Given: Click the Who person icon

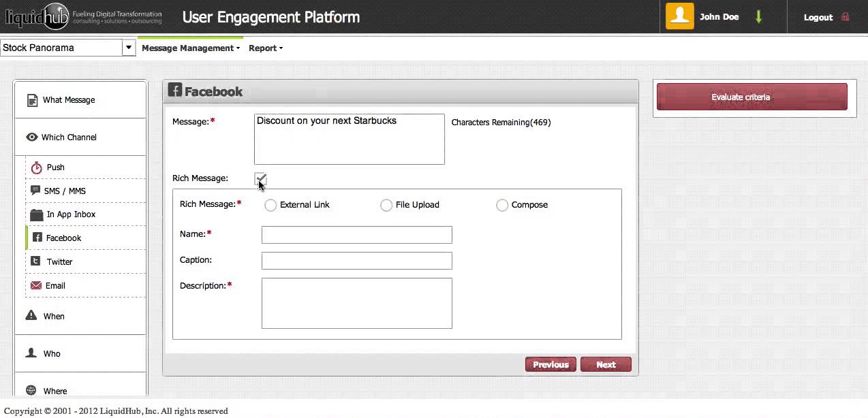Looking at the screenshot, I should [31, 353].
